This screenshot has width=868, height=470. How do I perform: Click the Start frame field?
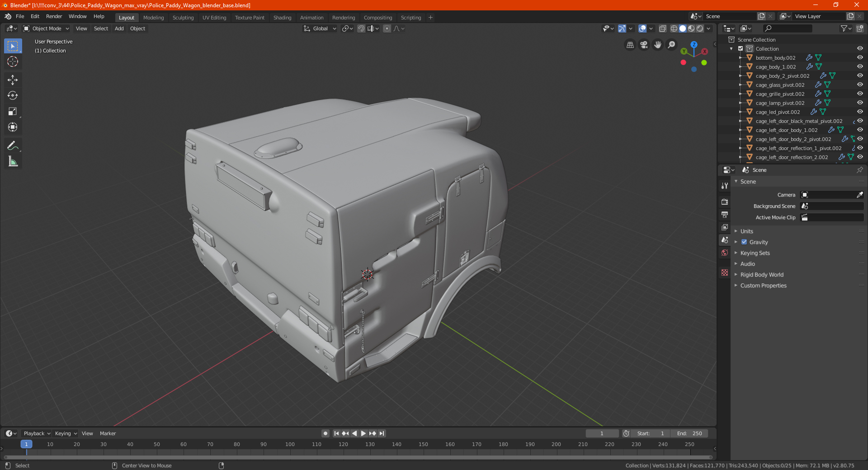(x=651, y=433)
